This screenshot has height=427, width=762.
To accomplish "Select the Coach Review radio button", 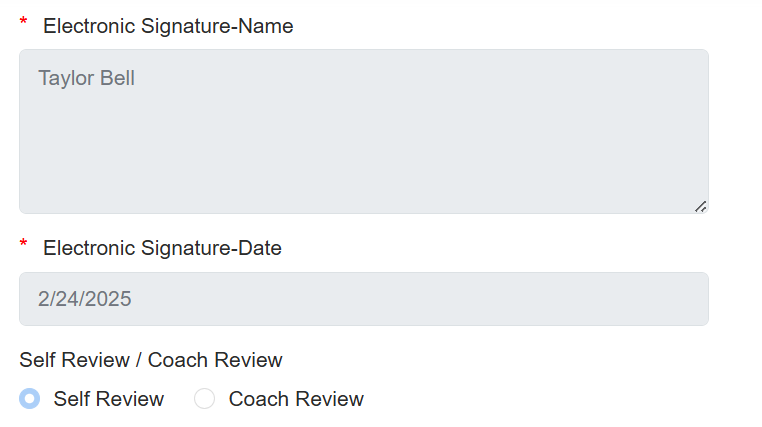I will point(204,399).
